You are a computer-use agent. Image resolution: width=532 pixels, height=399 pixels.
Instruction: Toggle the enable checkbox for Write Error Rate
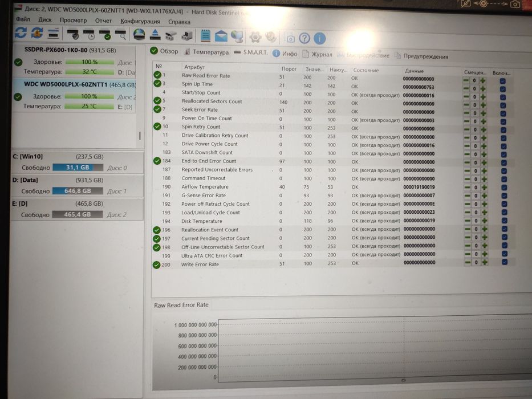tap(505, 262)
